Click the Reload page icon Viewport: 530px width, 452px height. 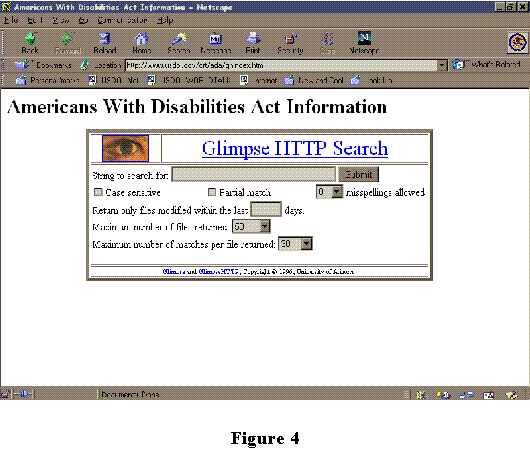105,39
